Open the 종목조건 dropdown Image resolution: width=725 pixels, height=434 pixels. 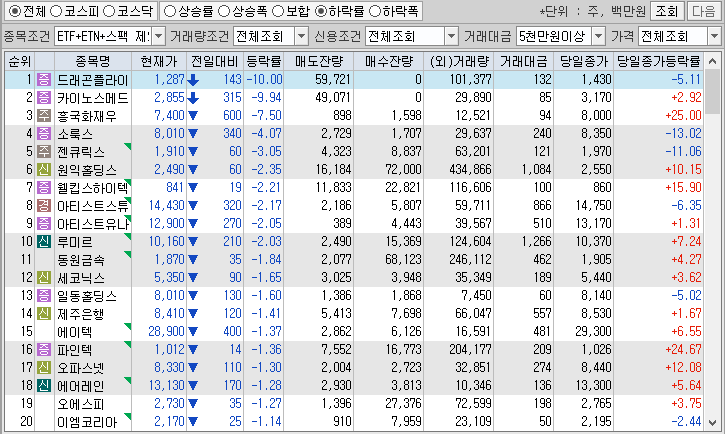tap(158, 36)
